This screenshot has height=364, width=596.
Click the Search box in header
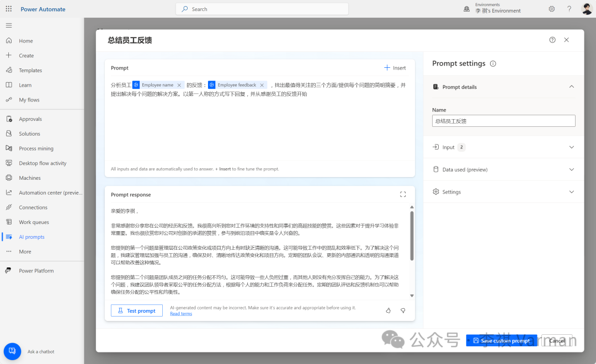(x=262, y=9)
